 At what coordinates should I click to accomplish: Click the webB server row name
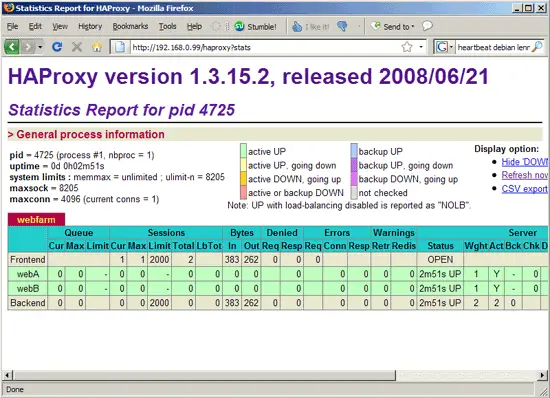coord(28,289)
